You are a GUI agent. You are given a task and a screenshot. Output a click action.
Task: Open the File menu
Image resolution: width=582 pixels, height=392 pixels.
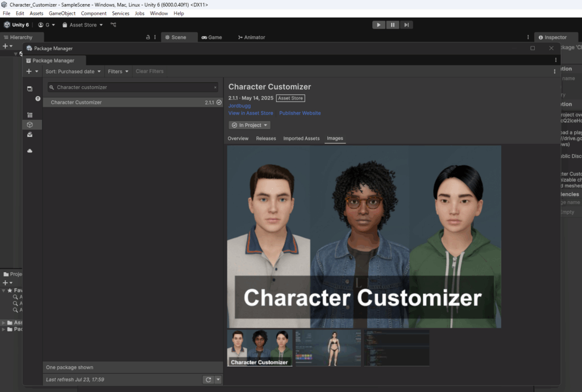click(x=7, y=14)
